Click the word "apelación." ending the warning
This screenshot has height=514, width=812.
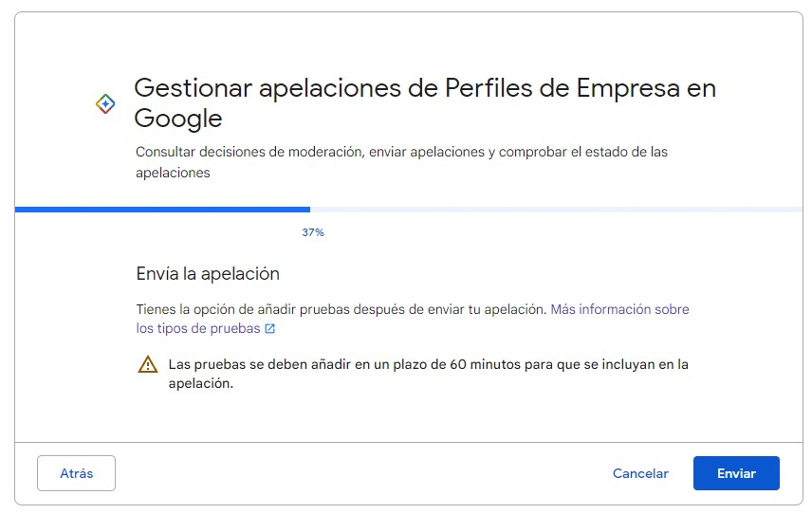tap(200, 384)
